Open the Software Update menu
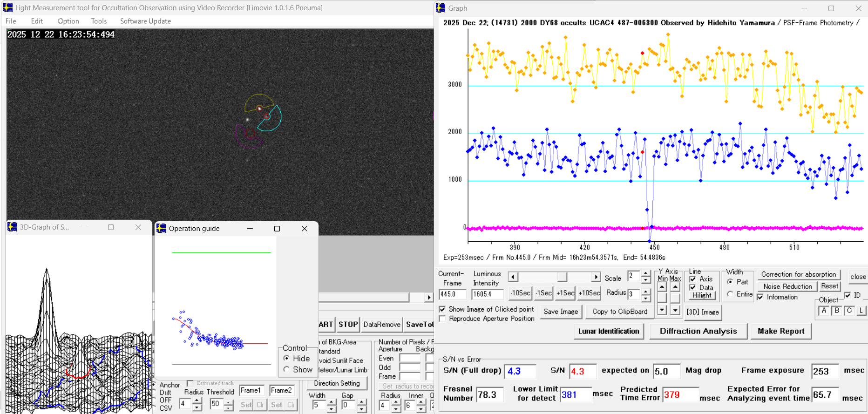The width and height of the screenshot is (868, 414). pos(145,21)
